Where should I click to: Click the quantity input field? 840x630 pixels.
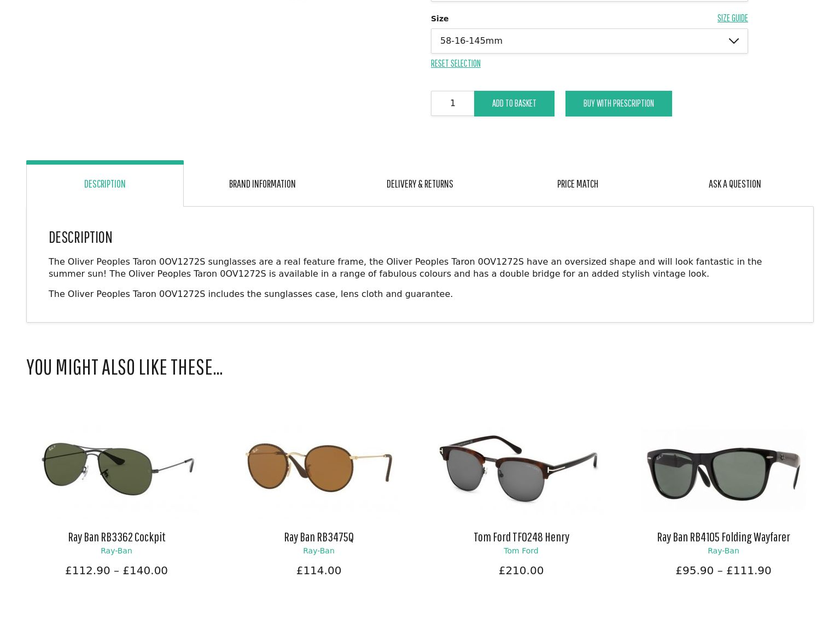click(452, 103)
